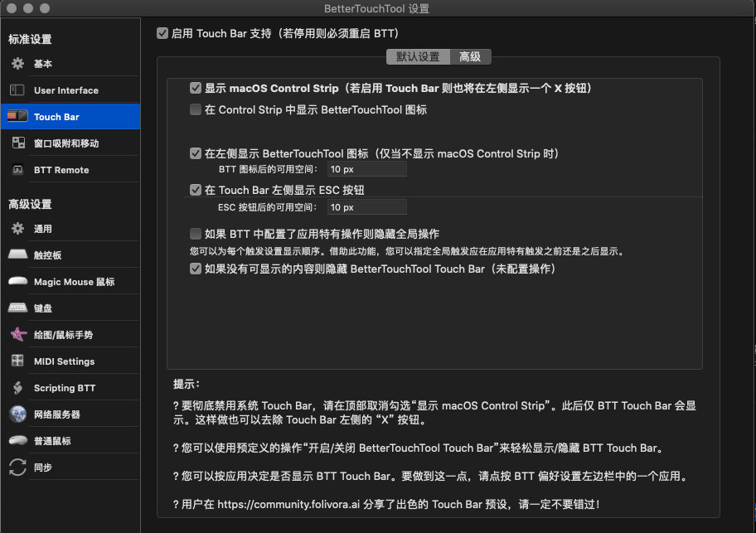This screenshot has height=533, width=756.
Task: Select the 窗口吸附和移动 icon
Action: 17,143
